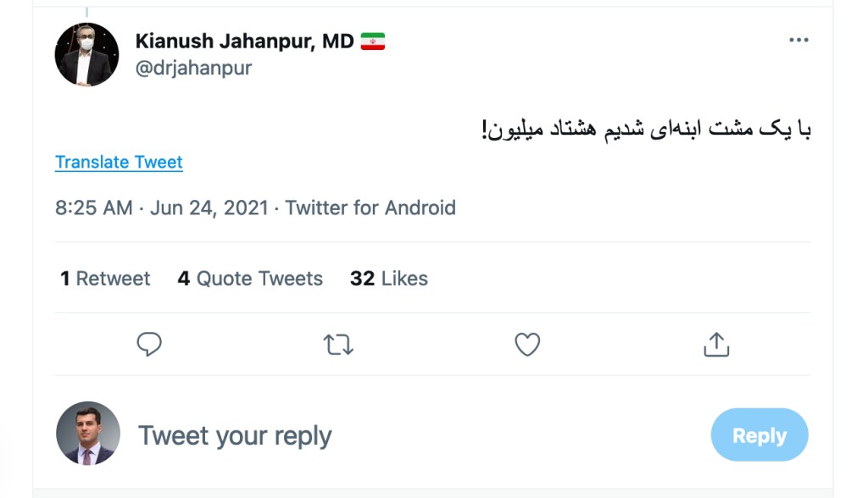Click the @drjahanpur handle
The image size is (868, 498).
(193, 69)
